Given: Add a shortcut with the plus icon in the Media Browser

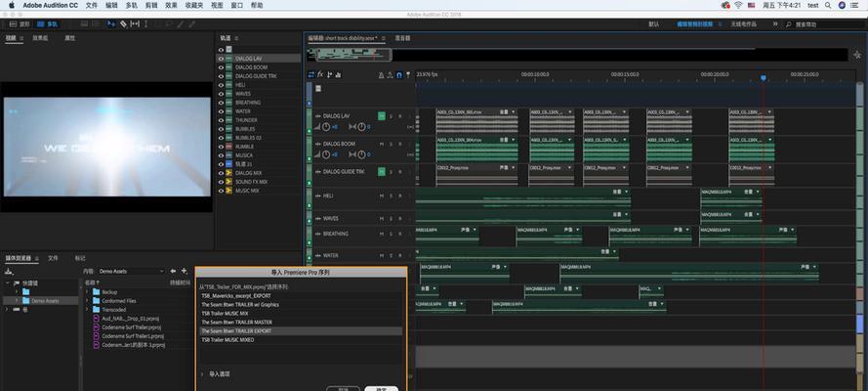Looking at the screenshot, I should (185, 271).
